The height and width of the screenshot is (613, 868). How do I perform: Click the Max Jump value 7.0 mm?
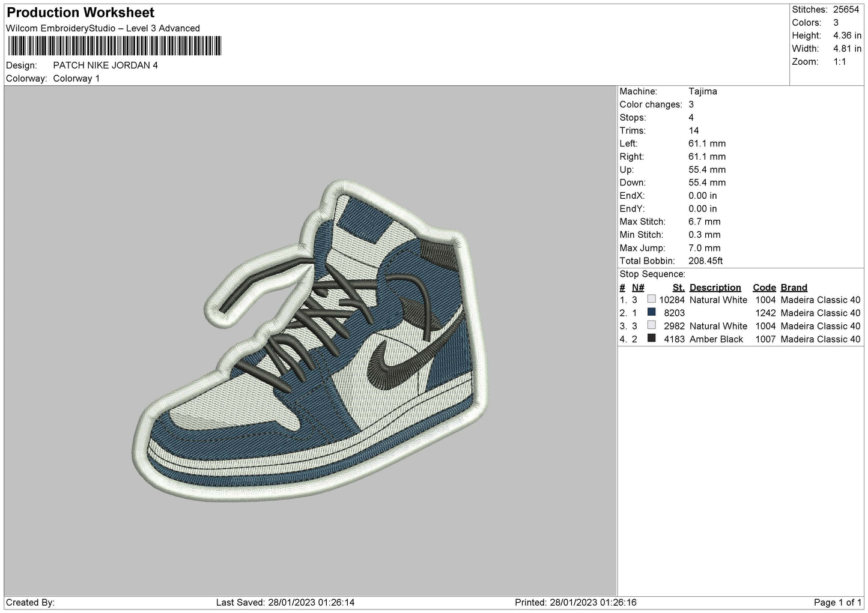point(705,248)
